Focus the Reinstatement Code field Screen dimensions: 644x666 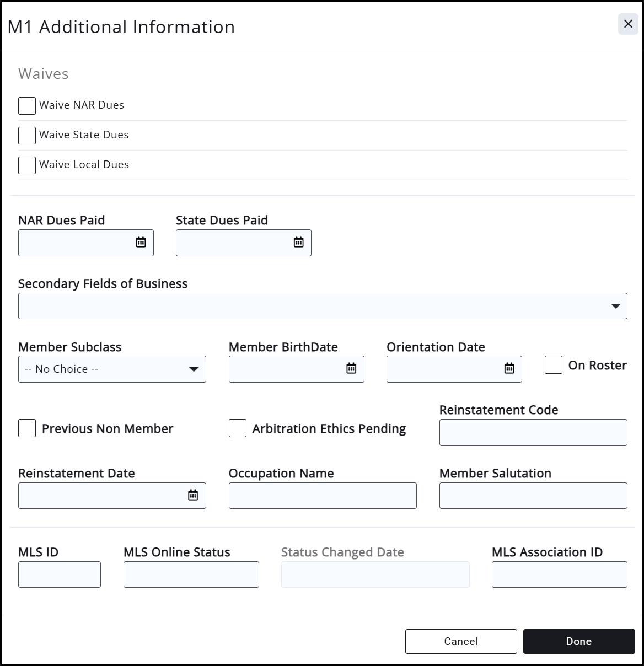click(533, 432)
